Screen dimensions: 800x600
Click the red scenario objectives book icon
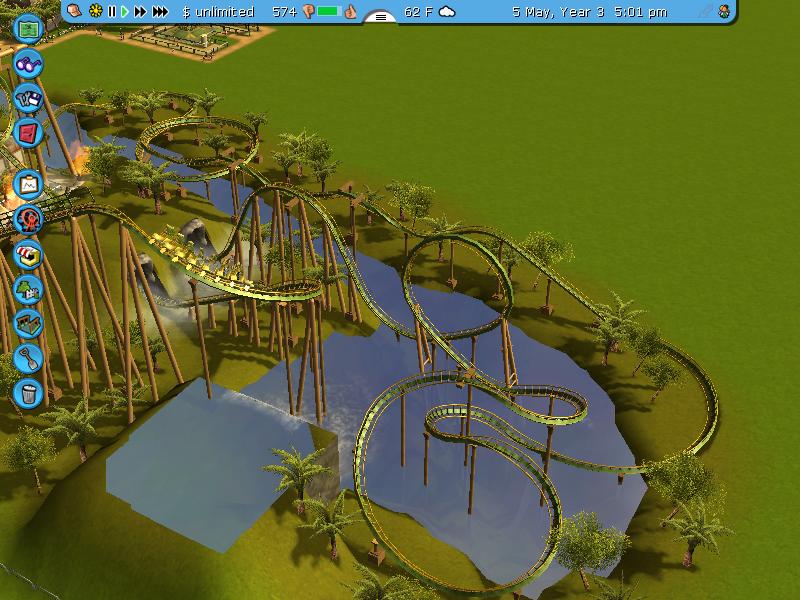[28, 133]
